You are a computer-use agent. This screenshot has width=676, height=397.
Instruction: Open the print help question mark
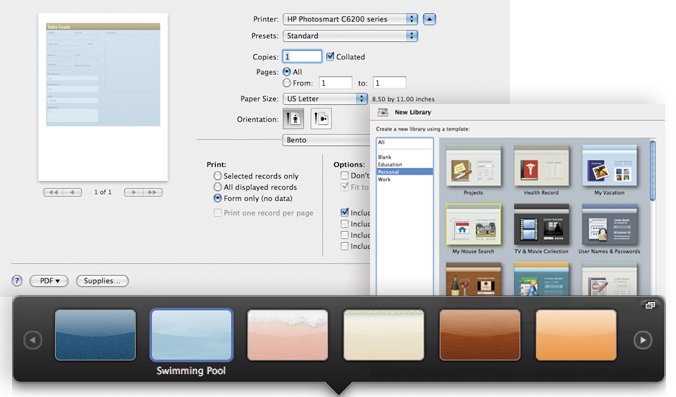[x=17, y=281]
